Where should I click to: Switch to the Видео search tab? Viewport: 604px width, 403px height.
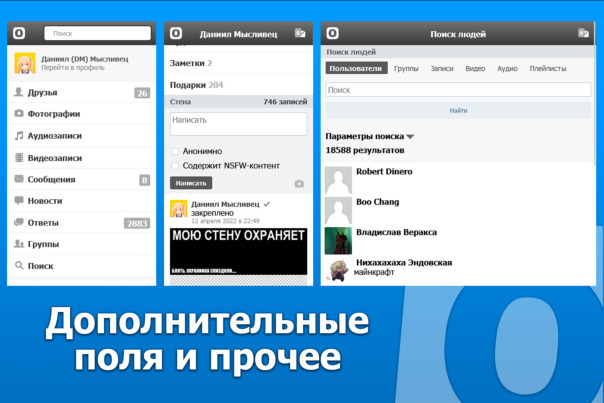475,69
